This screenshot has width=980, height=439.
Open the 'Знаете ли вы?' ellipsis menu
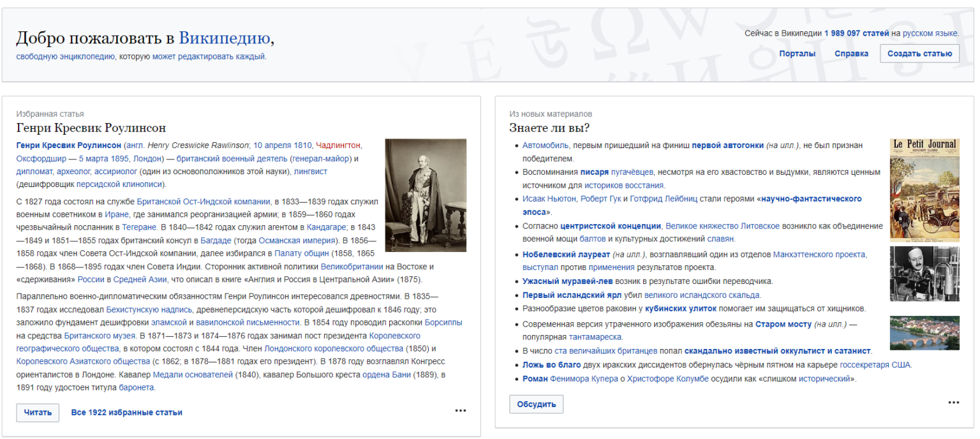[x=953, y=403]
